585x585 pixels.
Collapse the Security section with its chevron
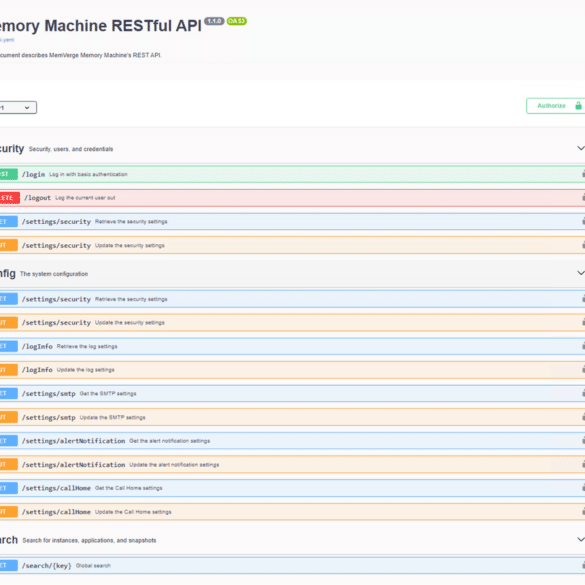(x=581, y=148)
